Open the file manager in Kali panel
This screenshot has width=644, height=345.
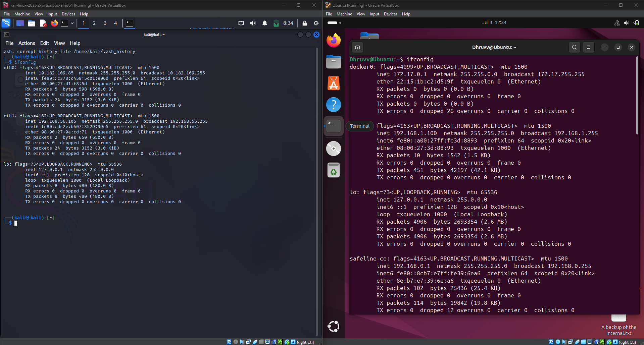[x=32, y=23]
